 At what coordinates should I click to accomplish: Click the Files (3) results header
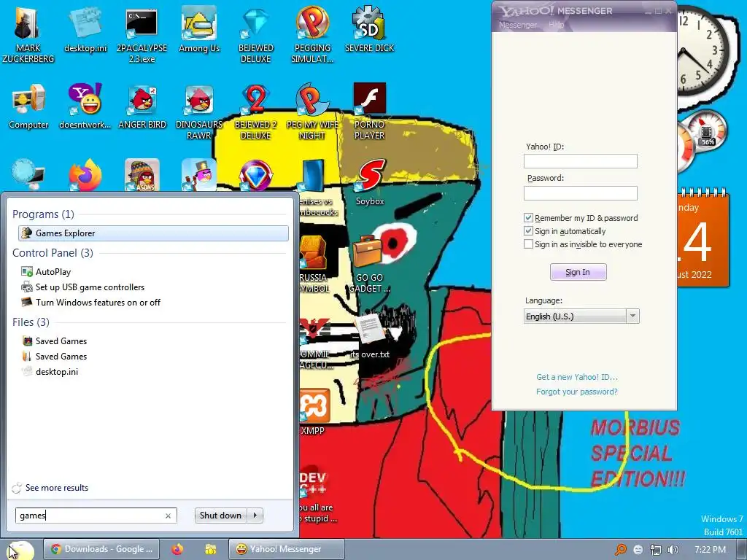31,322
